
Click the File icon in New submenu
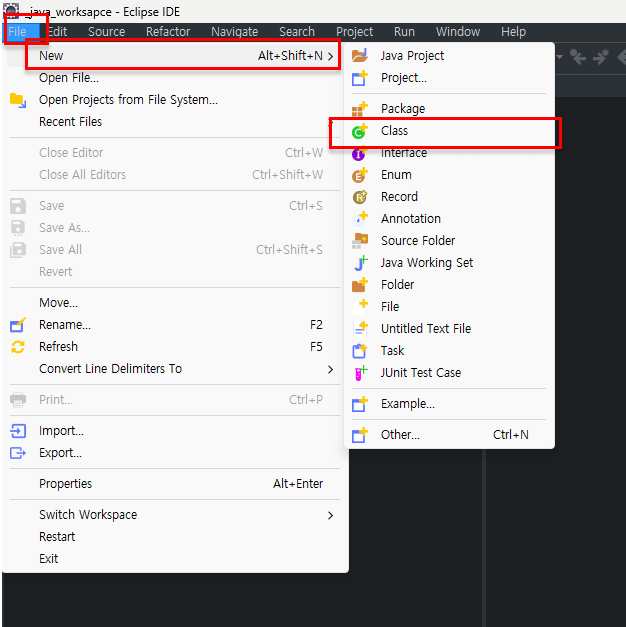click(363, 305)
